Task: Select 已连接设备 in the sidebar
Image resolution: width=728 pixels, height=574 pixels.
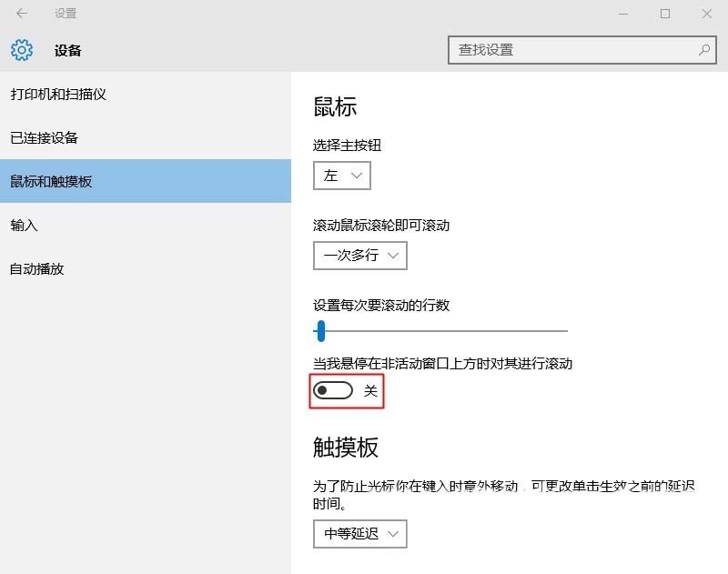Action: 45,138
